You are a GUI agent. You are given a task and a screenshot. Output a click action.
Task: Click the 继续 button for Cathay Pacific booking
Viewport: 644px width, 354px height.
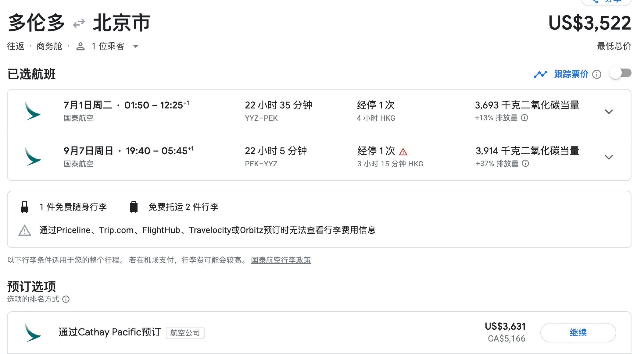pyautogui.click(x=578, y=332)
